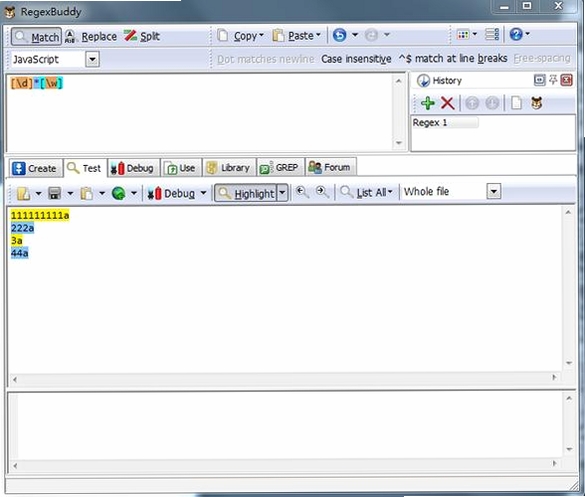Open the GREP tab
This screenshot has width=585, height=497.
coord(280,168)
